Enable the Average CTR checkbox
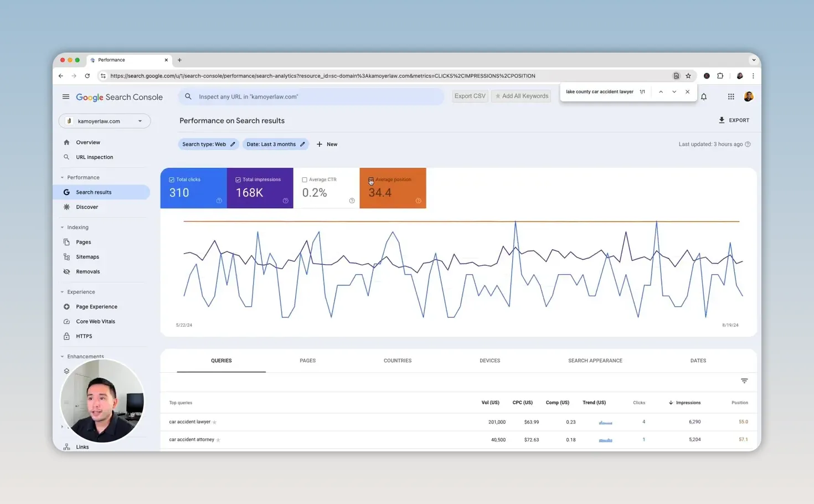 tap(305, 180)
